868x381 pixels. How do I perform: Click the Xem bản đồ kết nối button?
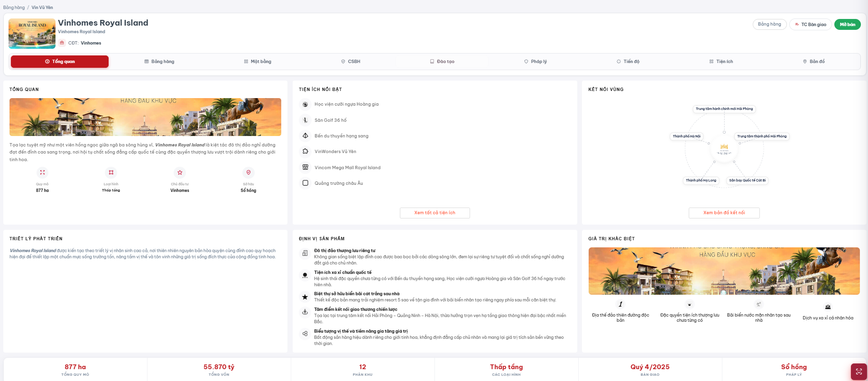724,213
